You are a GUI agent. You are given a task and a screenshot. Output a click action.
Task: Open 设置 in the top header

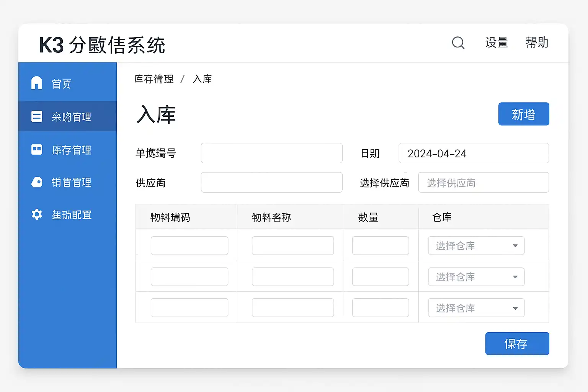(496, 42)
